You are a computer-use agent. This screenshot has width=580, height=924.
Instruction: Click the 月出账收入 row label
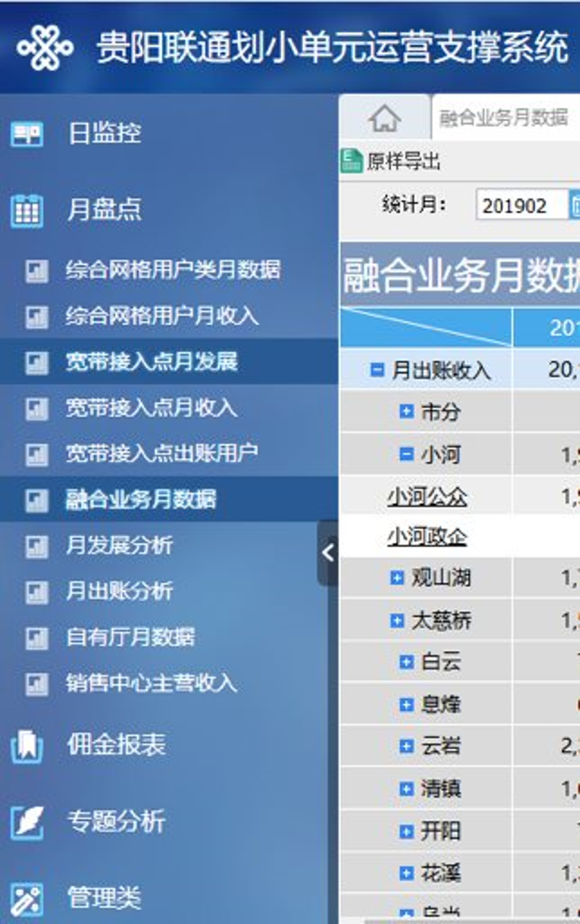click(x=441, y=370)
